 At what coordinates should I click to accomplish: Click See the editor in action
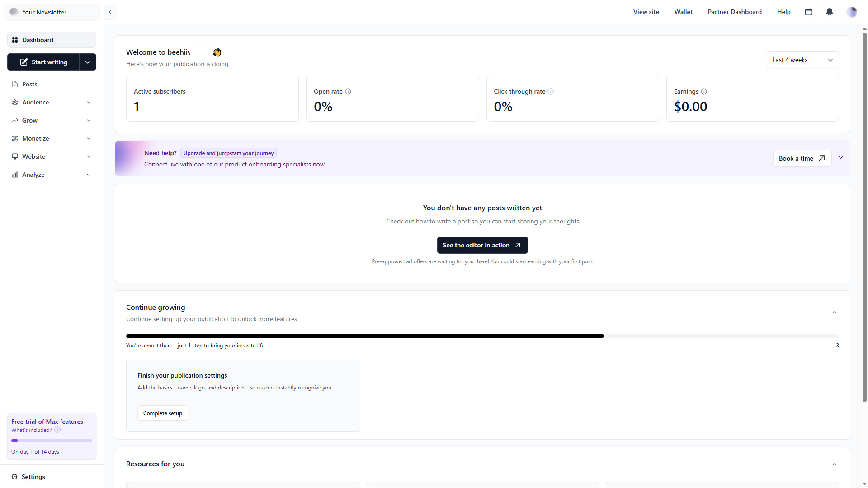tap(482, 245)
